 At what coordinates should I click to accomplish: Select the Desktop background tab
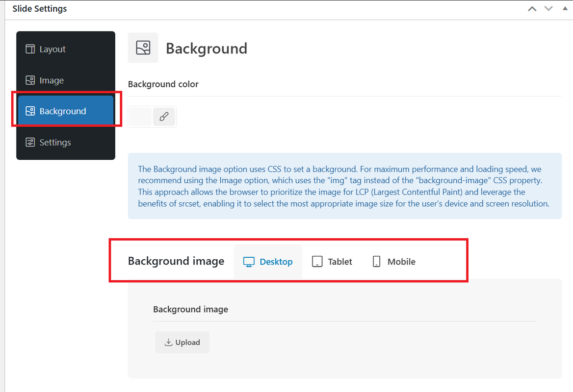[x=268, y=262]
